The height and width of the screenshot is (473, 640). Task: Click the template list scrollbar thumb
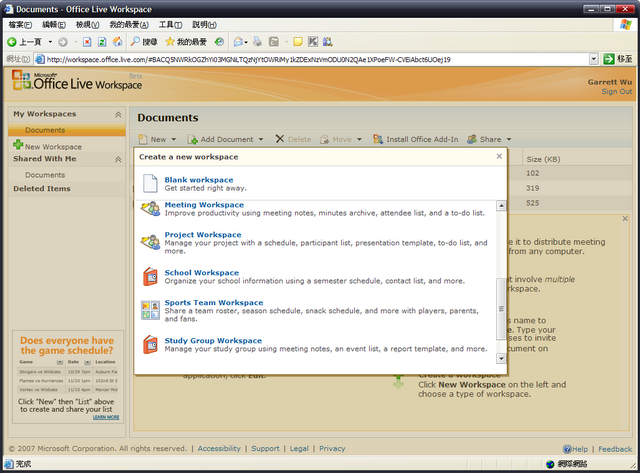(x=501, y=309)
